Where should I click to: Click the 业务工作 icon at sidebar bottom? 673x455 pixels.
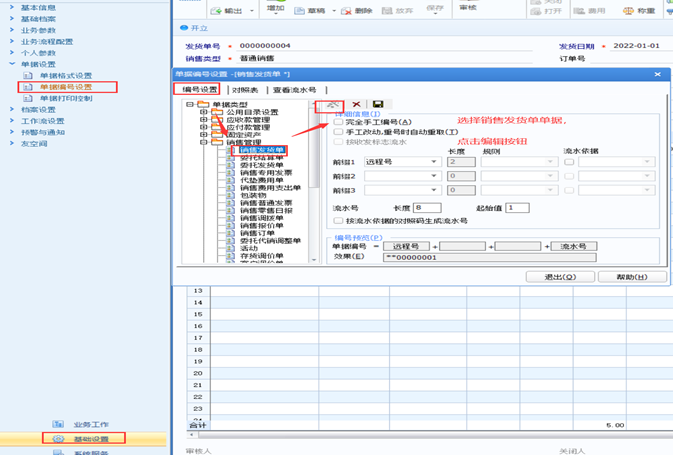pyautogui.click(x=58, y=424)
